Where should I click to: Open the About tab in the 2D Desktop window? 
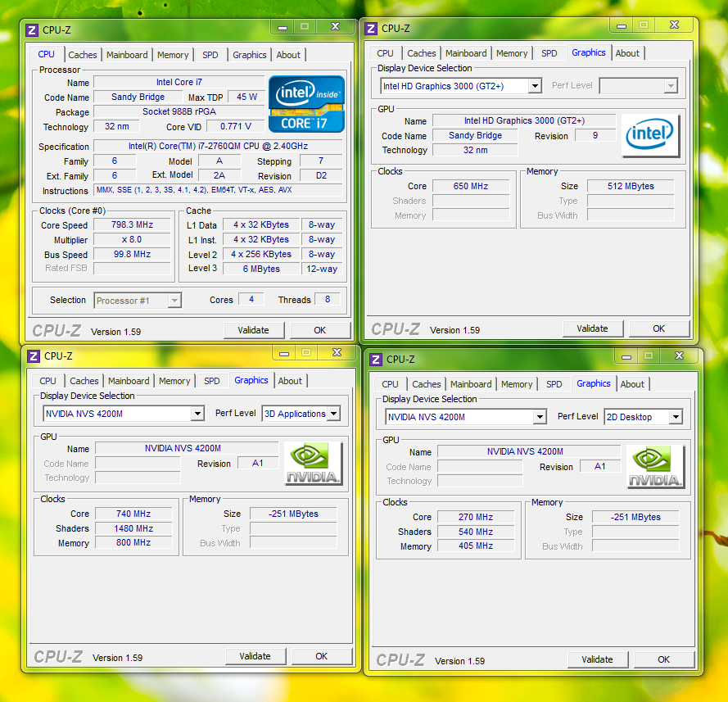point(632,384)
